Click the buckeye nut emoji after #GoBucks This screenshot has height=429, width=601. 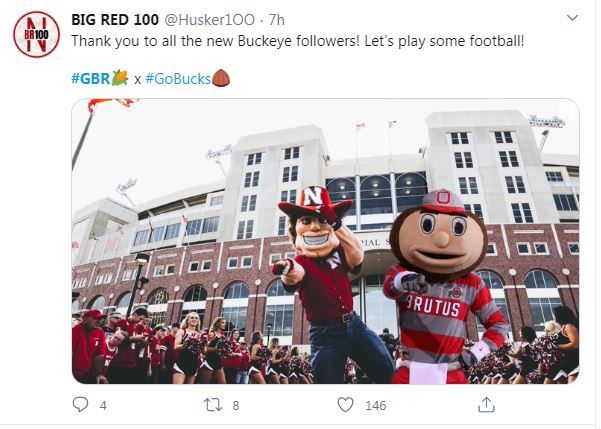pyautogui.click(x=221, y=78)
